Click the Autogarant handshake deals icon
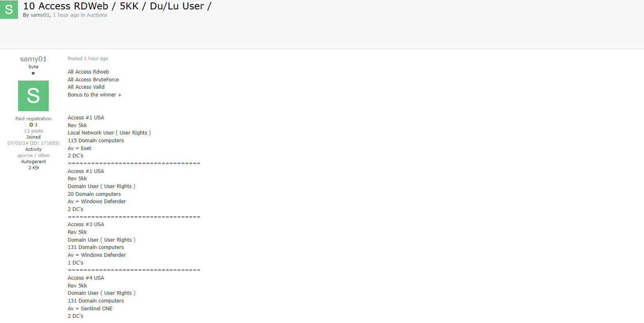Viewport: 644px width, 323px height. coord(36,168)
